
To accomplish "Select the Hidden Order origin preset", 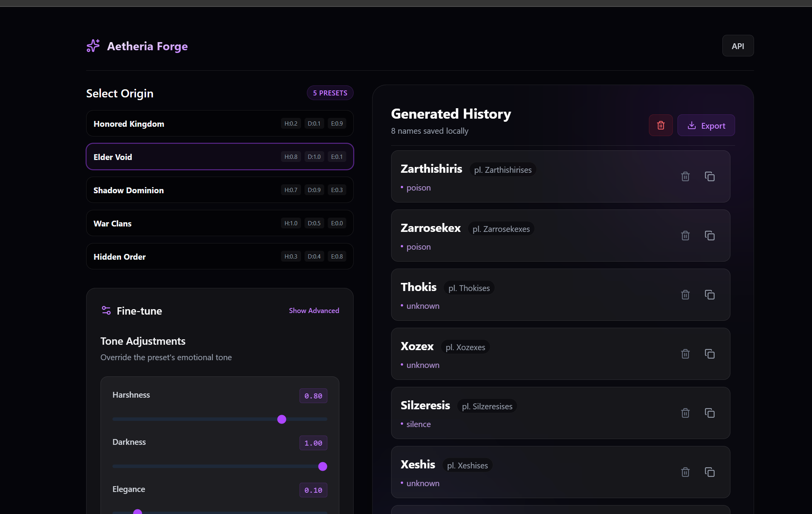I will [x=220, y=257].
